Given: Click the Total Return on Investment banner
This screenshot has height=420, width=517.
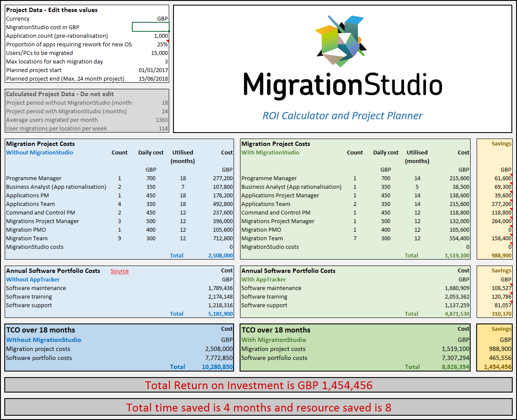Looking at the screenshot, I should (x=258, y=385).
